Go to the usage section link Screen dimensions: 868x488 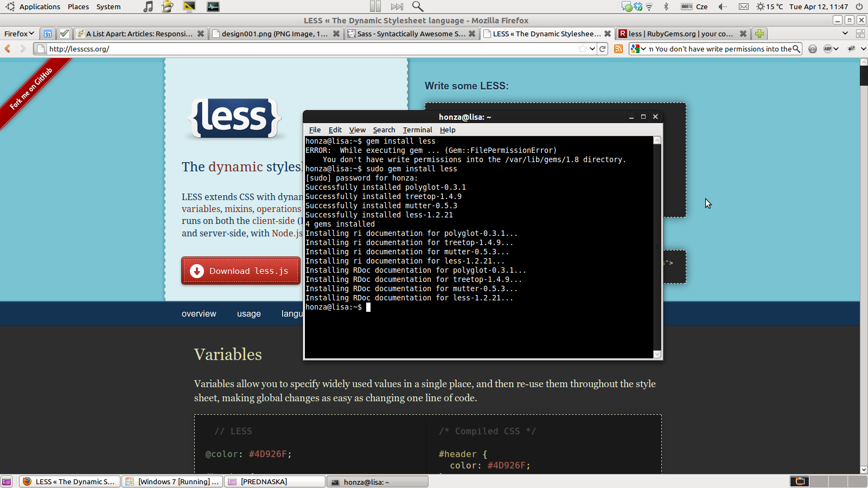(248, 314)
